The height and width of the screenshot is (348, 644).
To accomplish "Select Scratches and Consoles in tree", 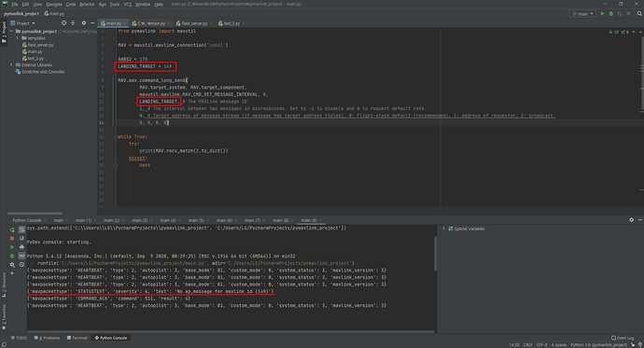I will coord(40,72).
